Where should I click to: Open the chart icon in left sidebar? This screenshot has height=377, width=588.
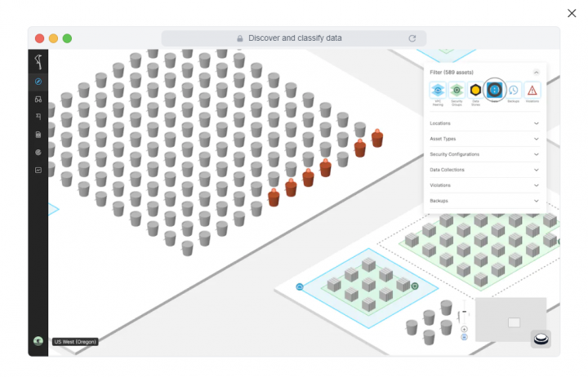(38, 170)
